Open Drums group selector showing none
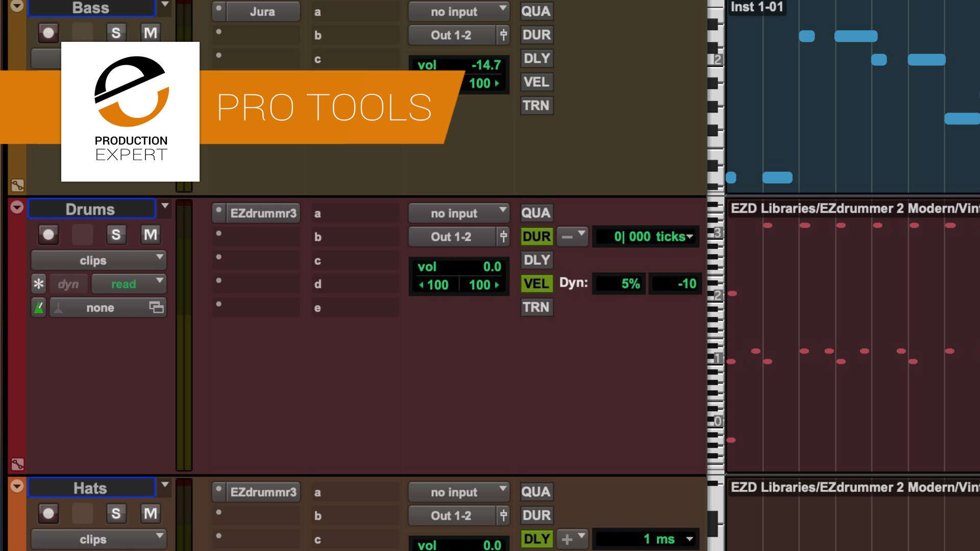Image resolution: width=980 pixels, height=551 pixels. [108, 308]
